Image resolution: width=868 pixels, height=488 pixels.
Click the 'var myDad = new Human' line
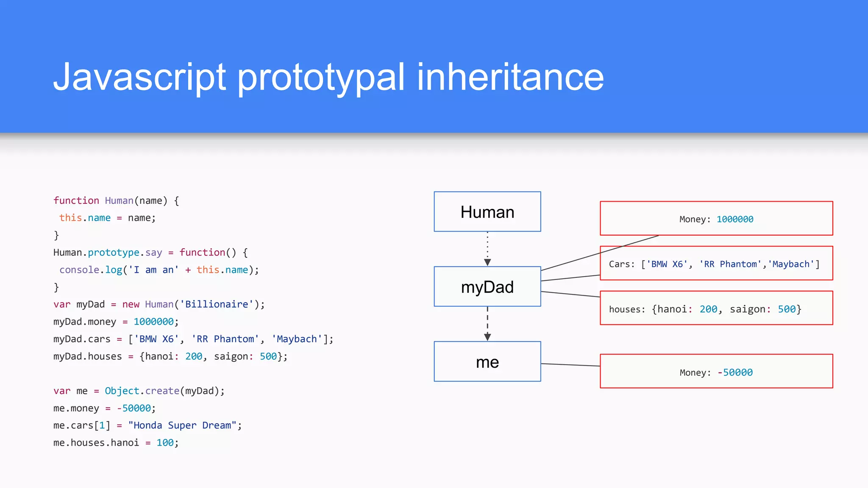pyautogui.click(x=159, y=304)
